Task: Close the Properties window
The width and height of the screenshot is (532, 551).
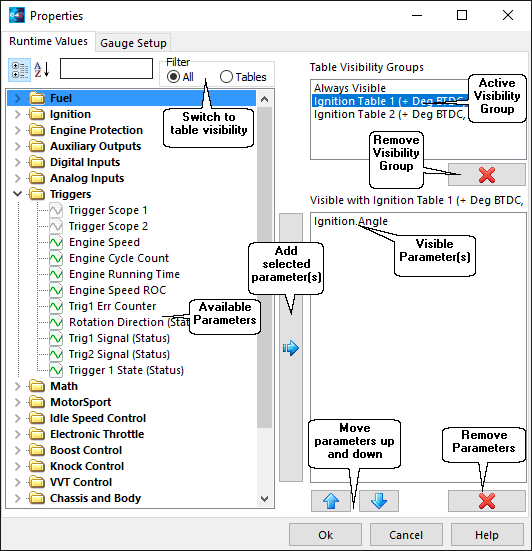Action: tap(508, 15)
